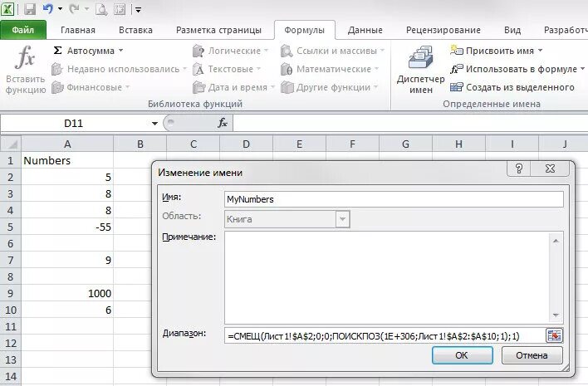Open the undo history dropdown arrow
The image size is (588, 386).
60,9
